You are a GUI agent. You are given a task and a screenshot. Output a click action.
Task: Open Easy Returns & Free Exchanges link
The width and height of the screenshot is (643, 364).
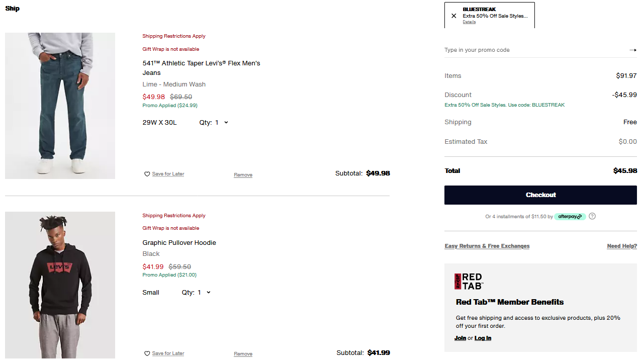(487, 246)
